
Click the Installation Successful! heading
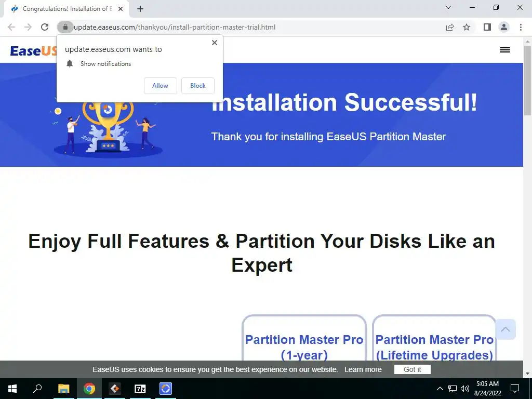344,102
